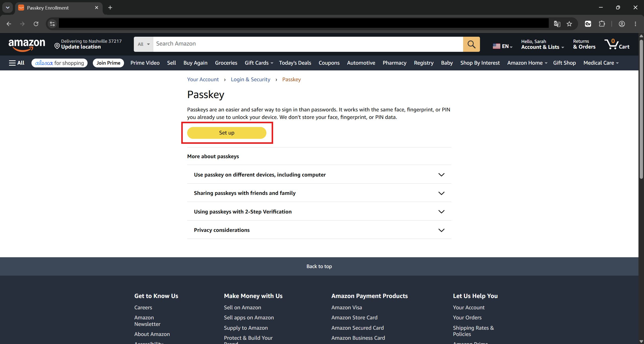Image resolution: width=644 pixels, height=344 pixels.
Task: Open Automotive nav item
Action: 361,63
